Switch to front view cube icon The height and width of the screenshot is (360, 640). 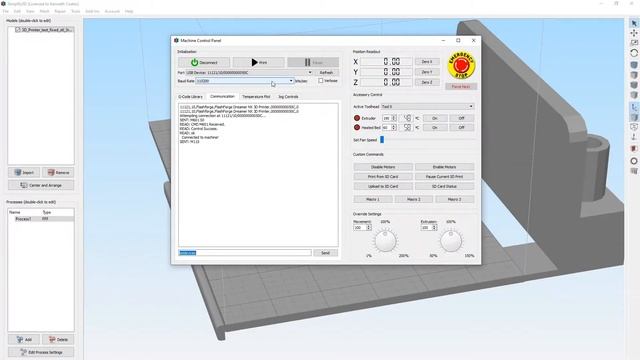(x=634, y=85)
